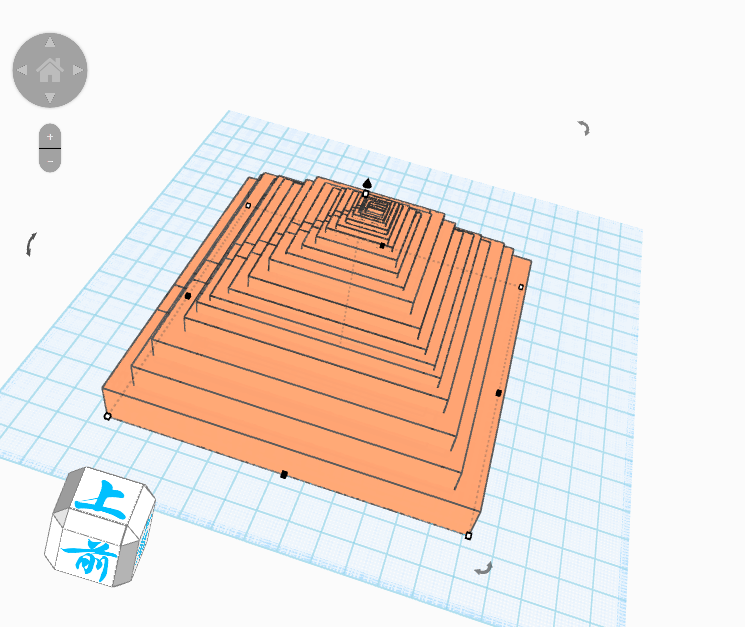Zoom in with the plus button
The image size is (745, 627).
(50, 137)
